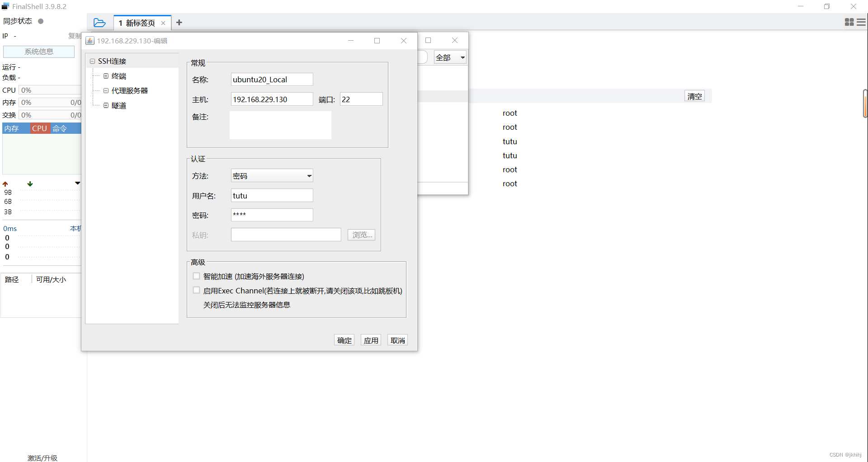This screenshot has height=462, width=868.
Task: Click the new tab plus icon
Action: 179,23
